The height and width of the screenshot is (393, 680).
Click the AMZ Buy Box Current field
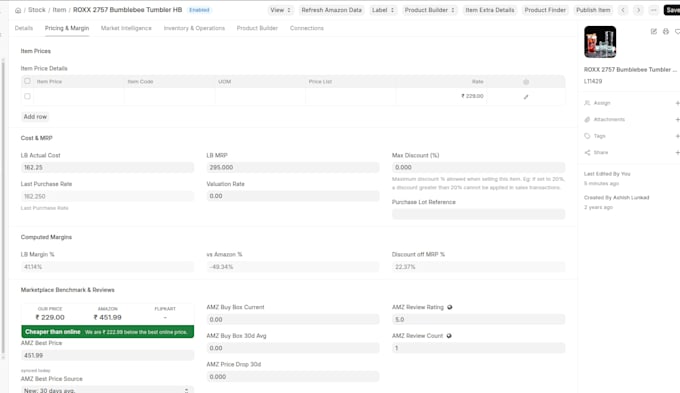[293, 319]
